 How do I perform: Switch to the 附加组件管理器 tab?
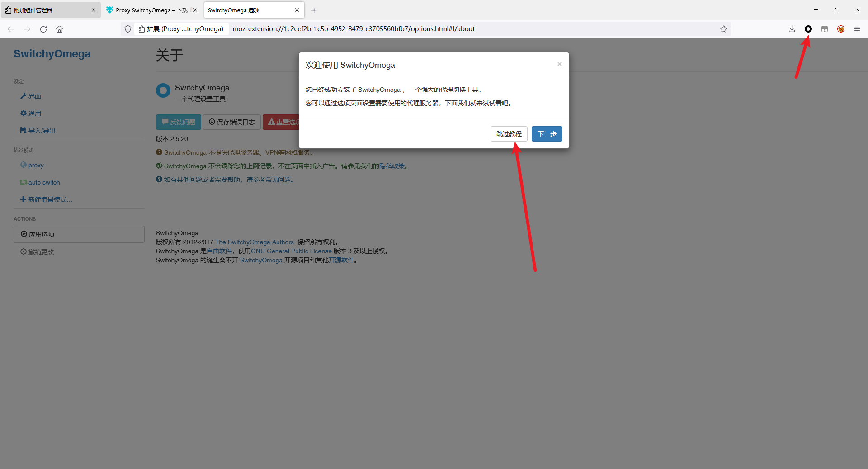[51, 10]
